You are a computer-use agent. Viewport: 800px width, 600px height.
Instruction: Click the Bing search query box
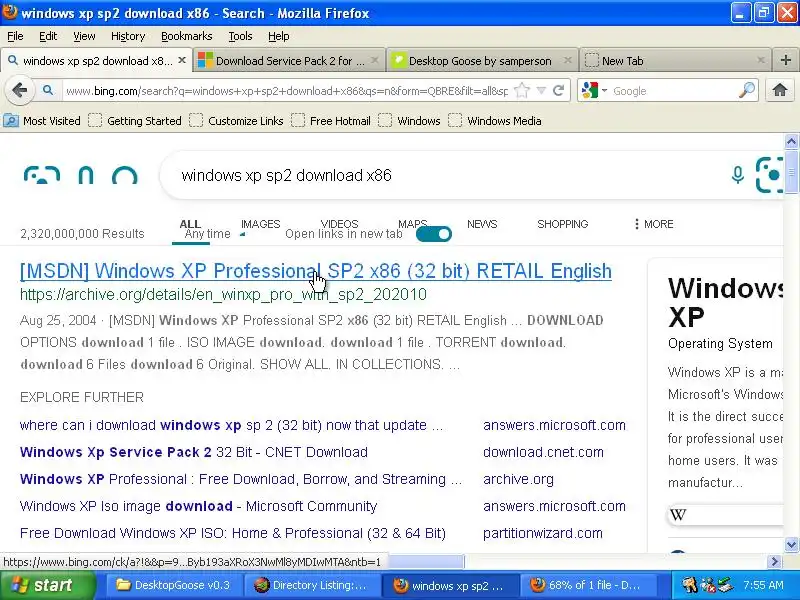tap(439, 176)
